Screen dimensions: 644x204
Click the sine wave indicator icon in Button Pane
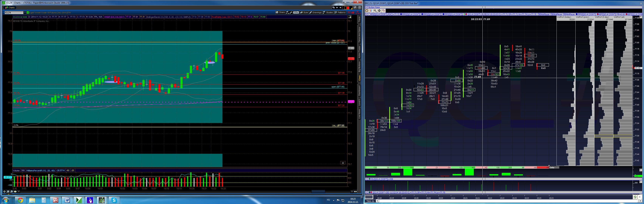coord(383,11)
